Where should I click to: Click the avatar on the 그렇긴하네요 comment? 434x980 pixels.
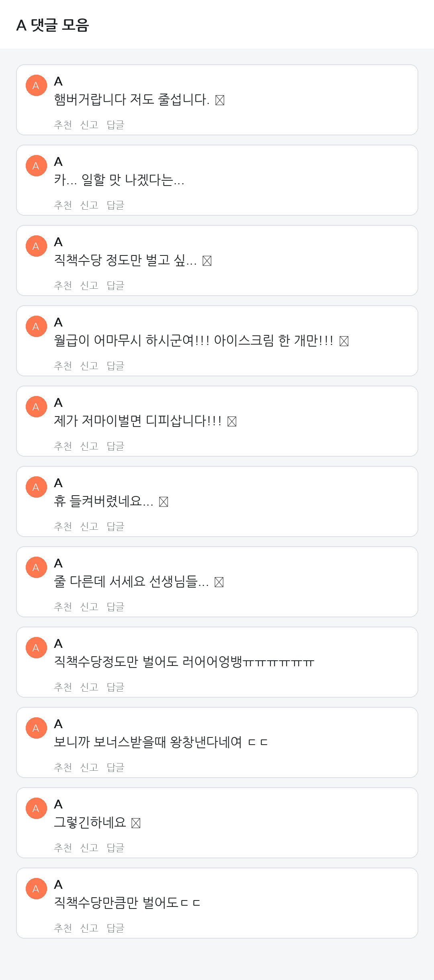(36, 808)
